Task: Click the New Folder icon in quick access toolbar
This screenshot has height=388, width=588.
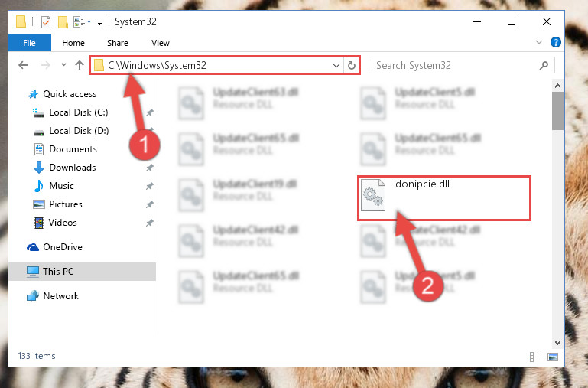Action: click(x=63, y=22)
